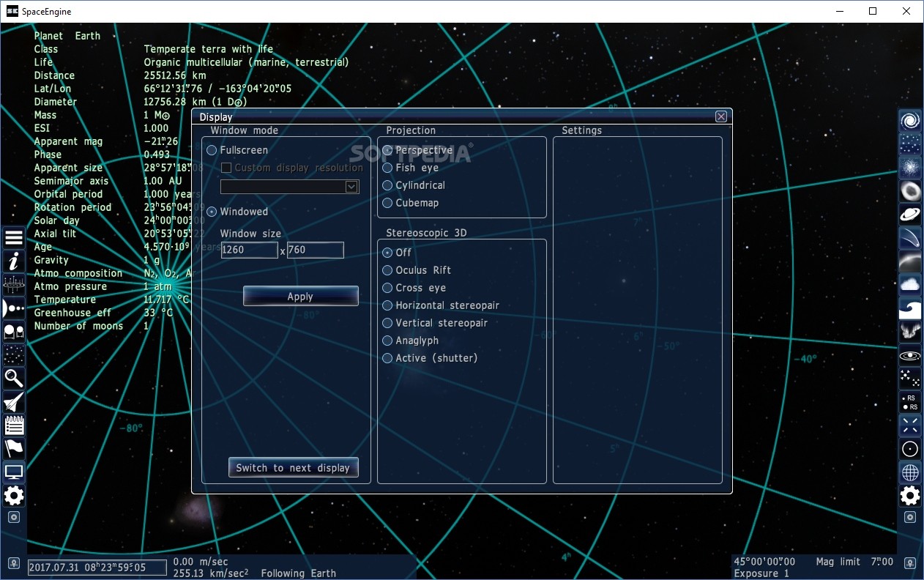
Task: Toggle aurora icon
Action: (x=910, y=332)
